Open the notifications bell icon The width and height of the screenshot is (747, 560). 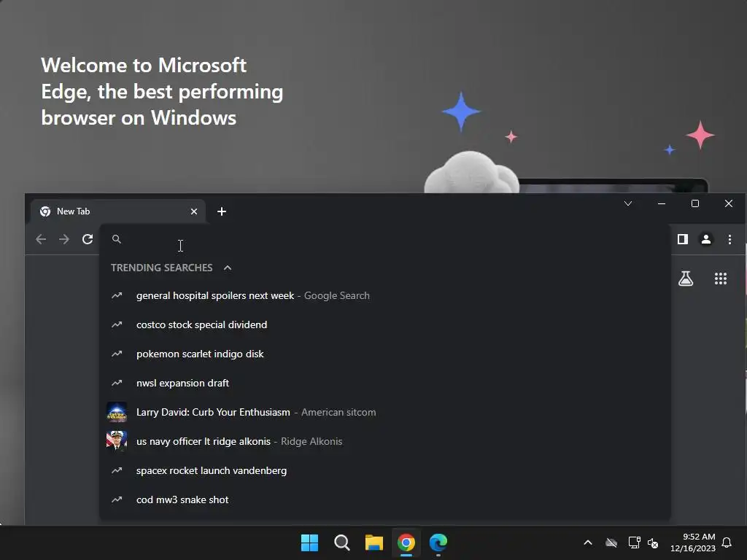727,542
